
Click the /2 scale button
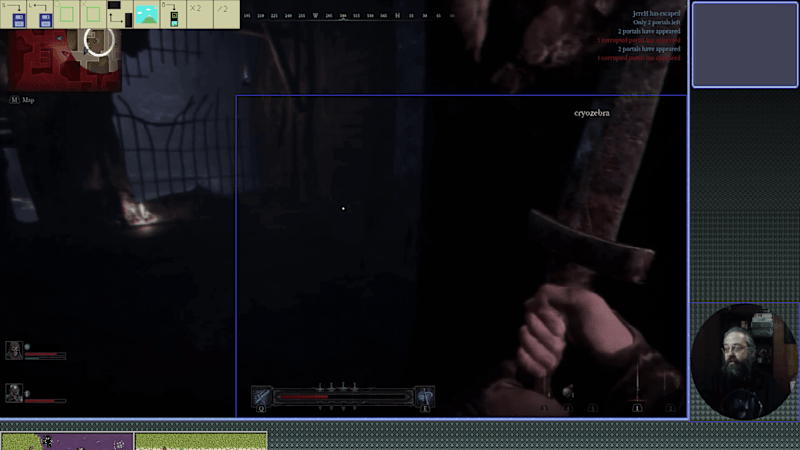(x=226, y=14)
